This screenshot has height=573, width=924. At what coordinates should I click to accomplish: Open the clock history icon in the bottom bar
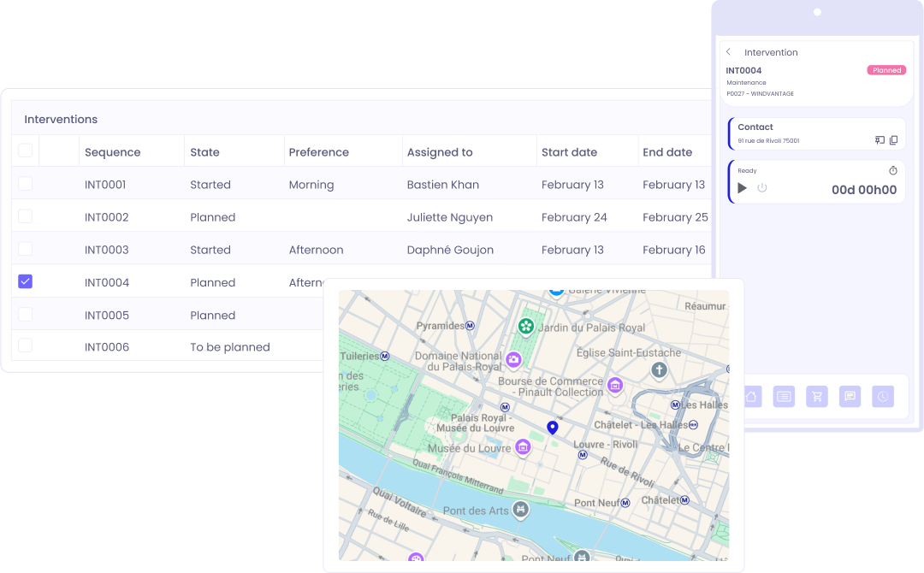tap(883, 396)
